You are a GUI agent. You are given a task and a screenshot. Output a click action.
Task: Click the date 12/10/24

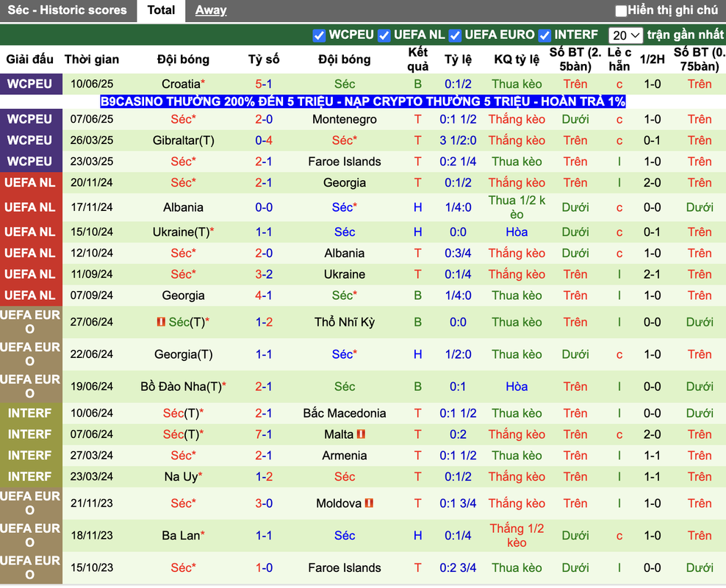click(x=92, y=254)
